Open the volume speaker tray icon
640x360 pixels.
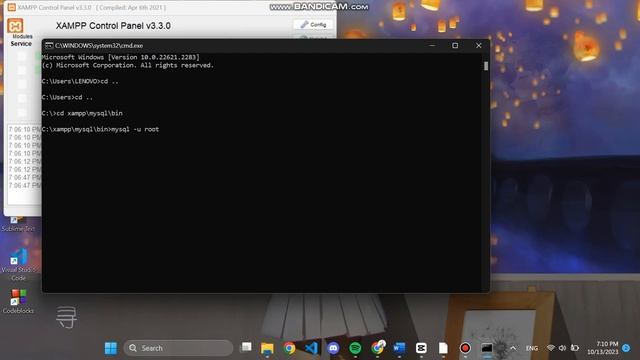click(x=562, y=348)
